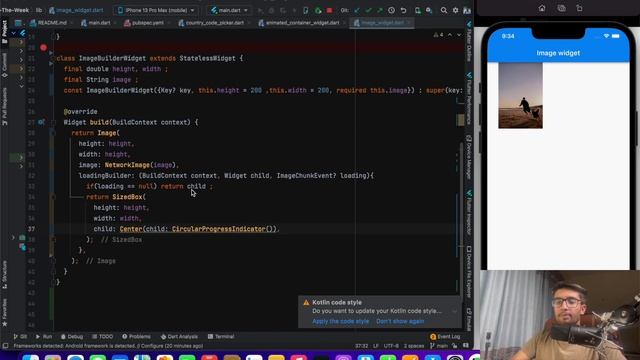Click the emulator screenshot camera icon
The height and width of the screenshot is (360, 640).
pos(561,8)
